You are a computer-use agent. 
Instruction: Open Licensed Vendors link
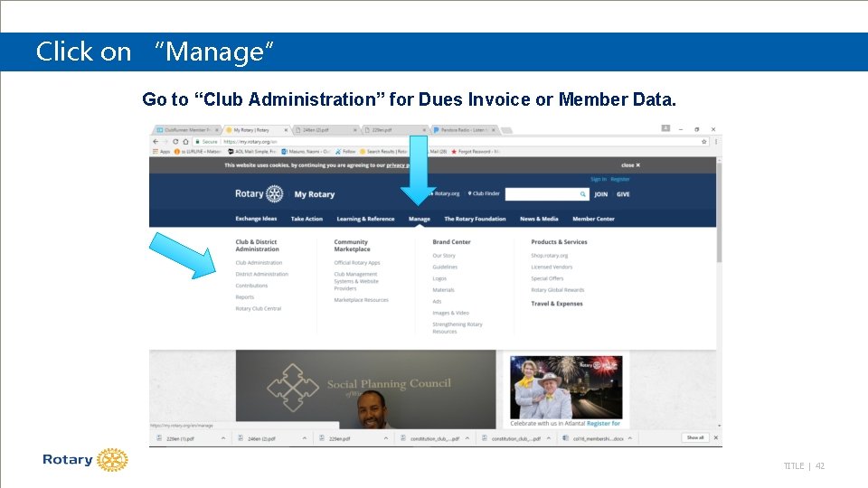552,267
